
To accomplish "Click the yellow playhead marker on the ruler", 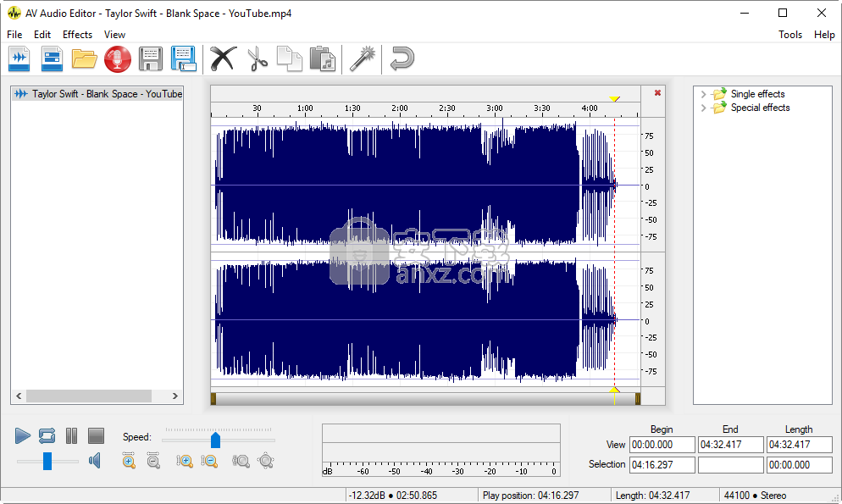I will click(614, 99).
